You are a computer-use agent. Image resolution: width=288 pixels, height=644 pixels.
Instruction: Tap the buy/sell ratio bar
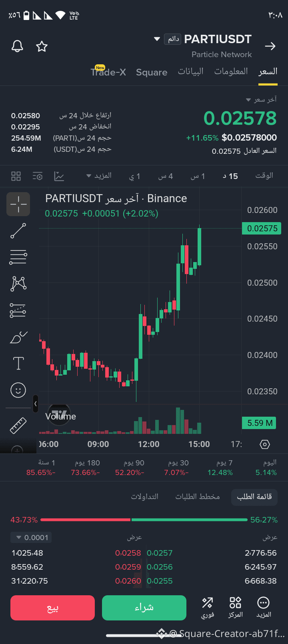click(144, 520)
